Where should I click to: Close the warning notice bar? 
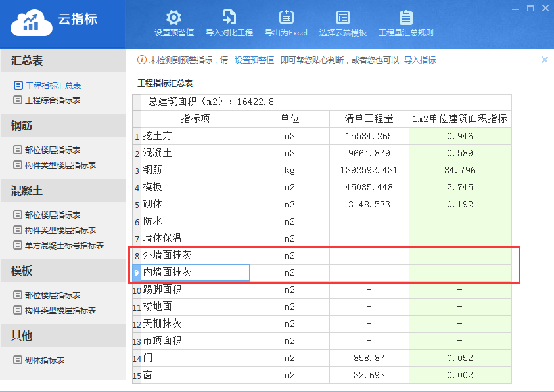click(544, 60)
